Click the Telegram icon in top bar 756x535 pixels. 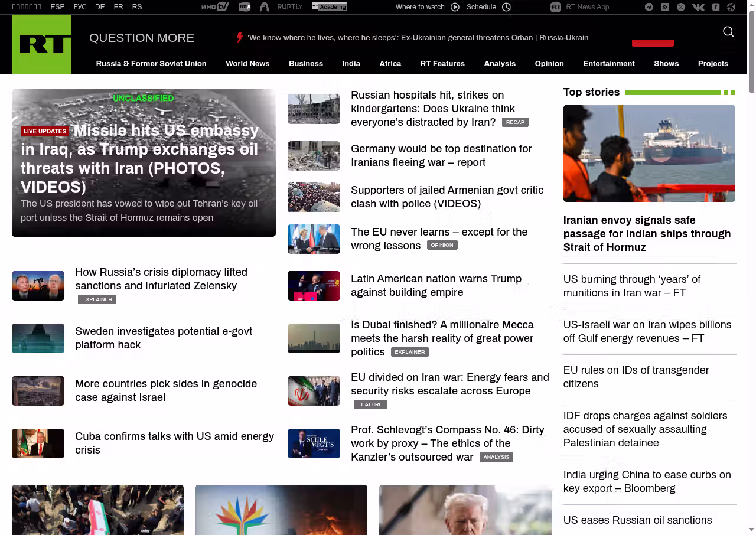tap(649, 7)
